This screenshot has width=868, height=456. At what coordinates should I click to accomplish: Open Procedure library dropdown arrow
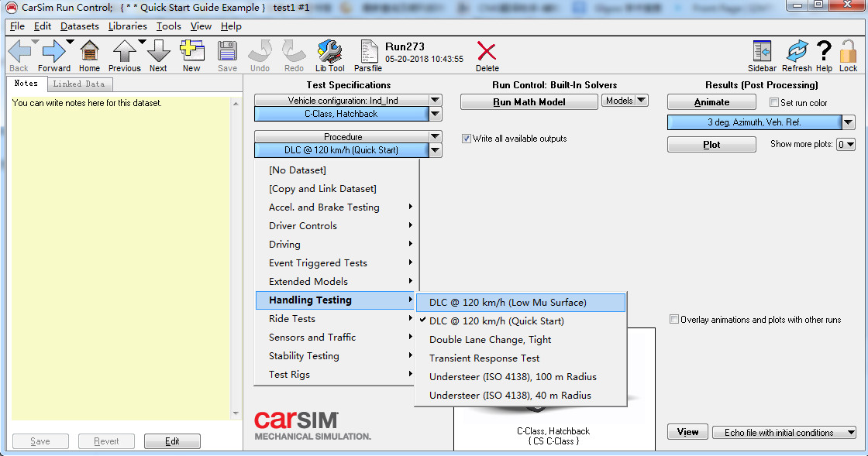pos(436,136)
